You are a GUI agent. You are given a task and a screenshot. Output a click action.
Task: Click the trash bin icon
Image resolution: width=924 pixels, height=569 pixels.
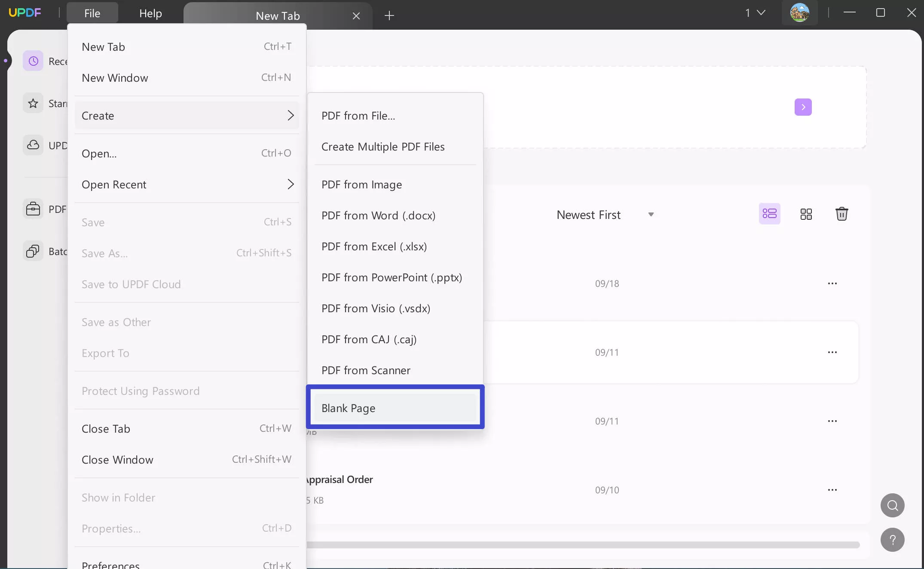coord(841,214)
